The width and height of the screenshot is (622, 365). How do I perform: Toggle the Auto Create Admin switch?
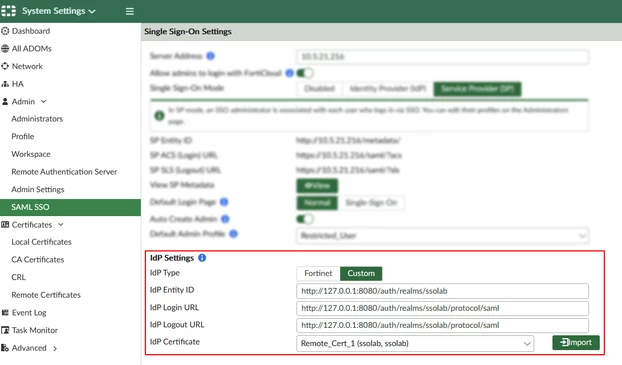click(x=305, y=219)
